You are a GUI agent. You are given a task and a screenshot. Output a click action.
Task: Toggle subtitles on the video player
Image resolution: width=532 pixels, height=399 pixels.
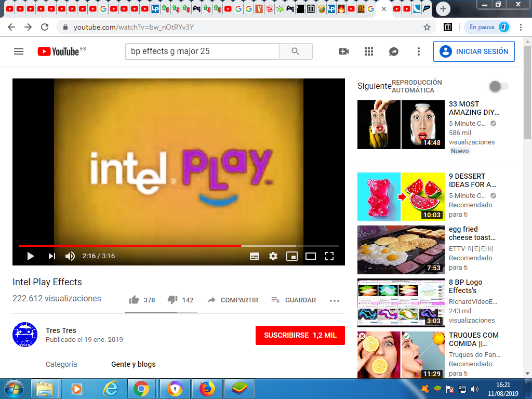point(255,256)
